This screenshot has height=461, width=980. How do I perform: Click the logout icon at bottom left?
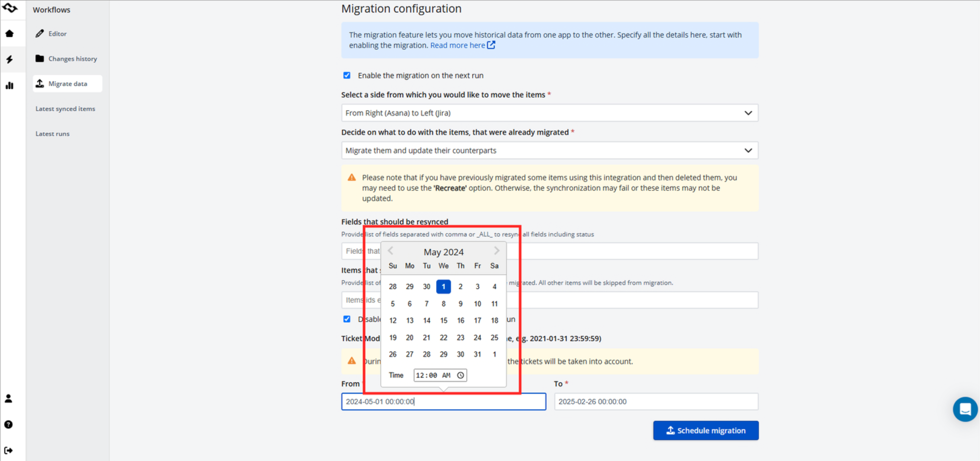pos(8,450)
